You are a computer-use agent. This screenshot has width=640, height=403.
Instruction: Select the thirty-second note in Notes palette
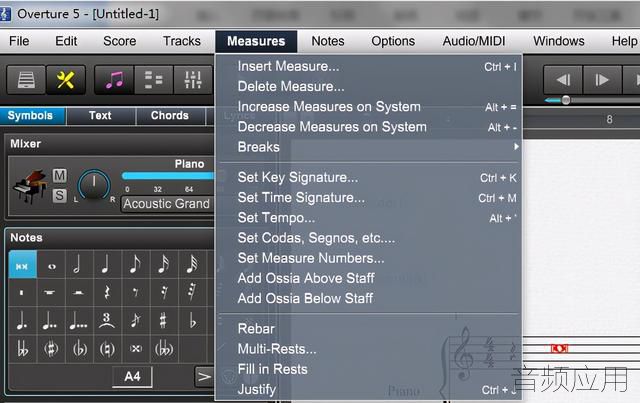(192, 265)
